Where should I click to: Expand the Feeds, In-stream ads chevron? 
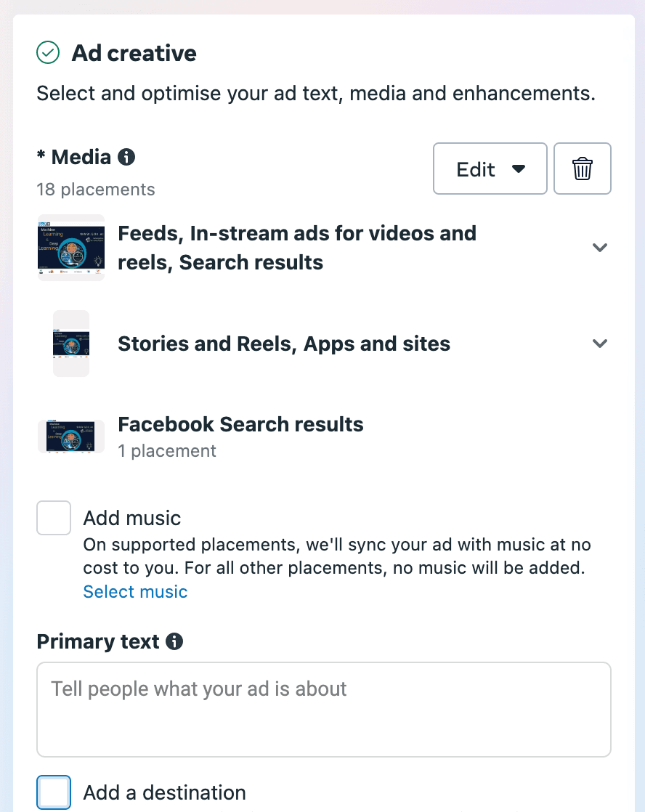point(599,248)
